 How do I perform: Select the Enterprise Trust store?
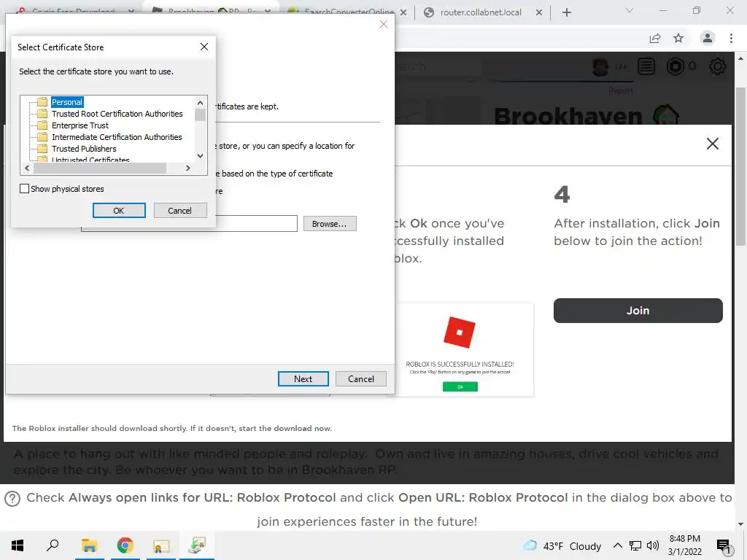click(x=80, y=125)
